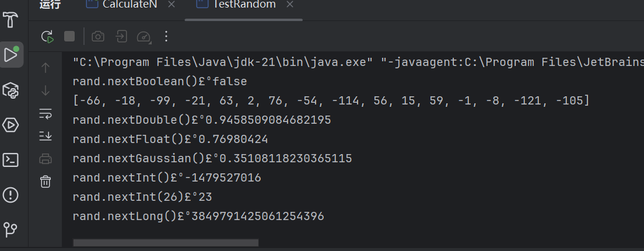The image size is (644, 251).
Task: Open the Run tool window icon
Action: click(11, 55)
